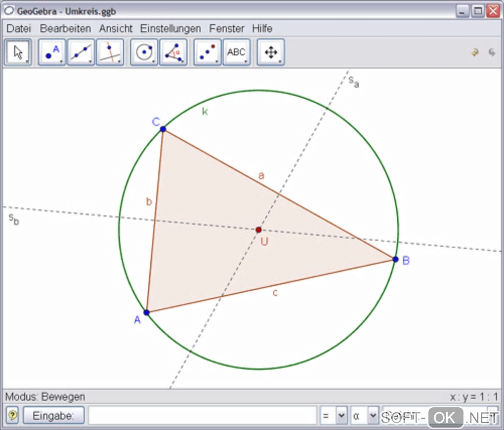
Task: Select the New Point tool
Action: (52, 52)
